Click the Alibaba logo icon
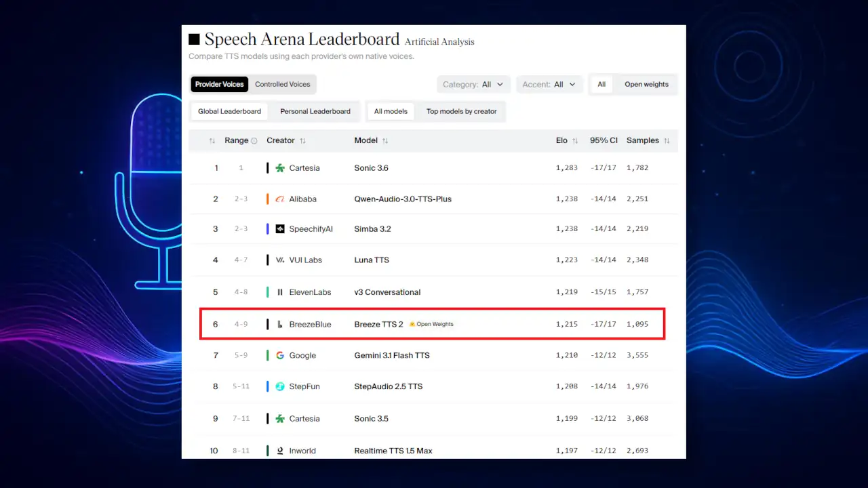Screen dimensions: 868x488 click(280, 199)
